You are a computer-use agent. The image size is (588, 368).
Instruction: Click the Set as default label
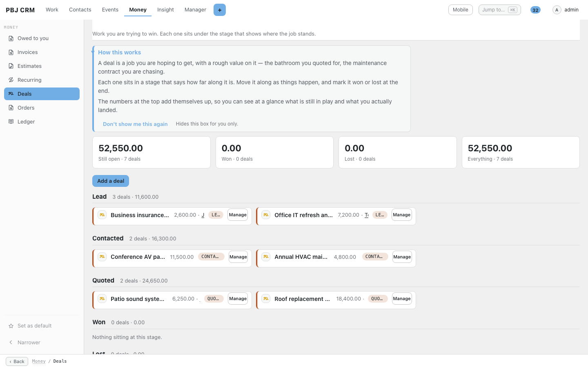click(35, 326)
